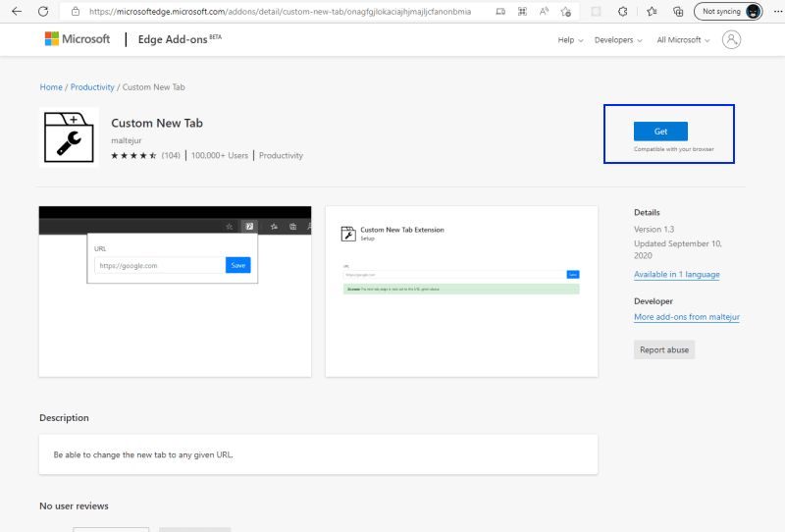Click the address bar URL
785x532 pixels.
coord(280,11)
